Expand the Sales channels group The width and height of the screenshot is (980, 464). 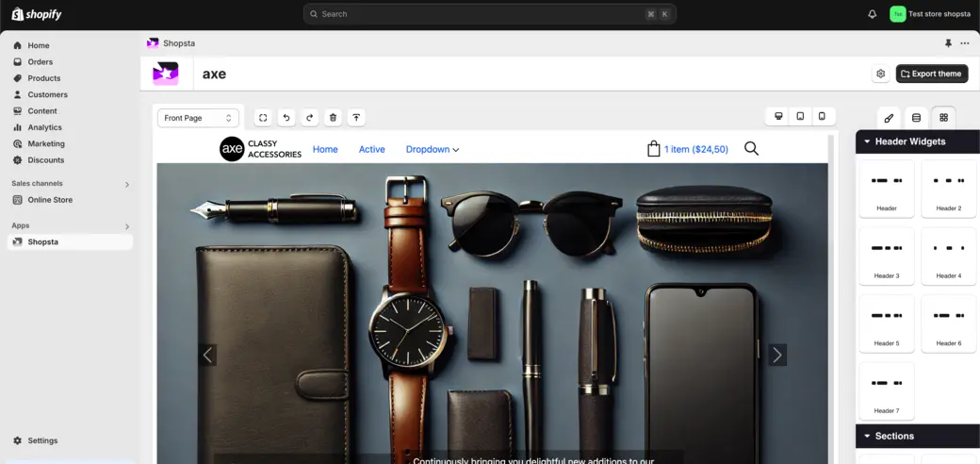127,184
